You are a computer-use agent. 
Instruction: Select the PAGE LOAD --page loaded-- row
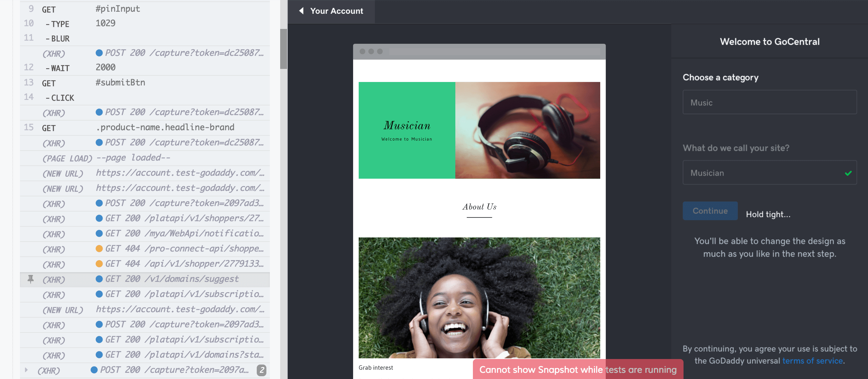pos(145,158)
